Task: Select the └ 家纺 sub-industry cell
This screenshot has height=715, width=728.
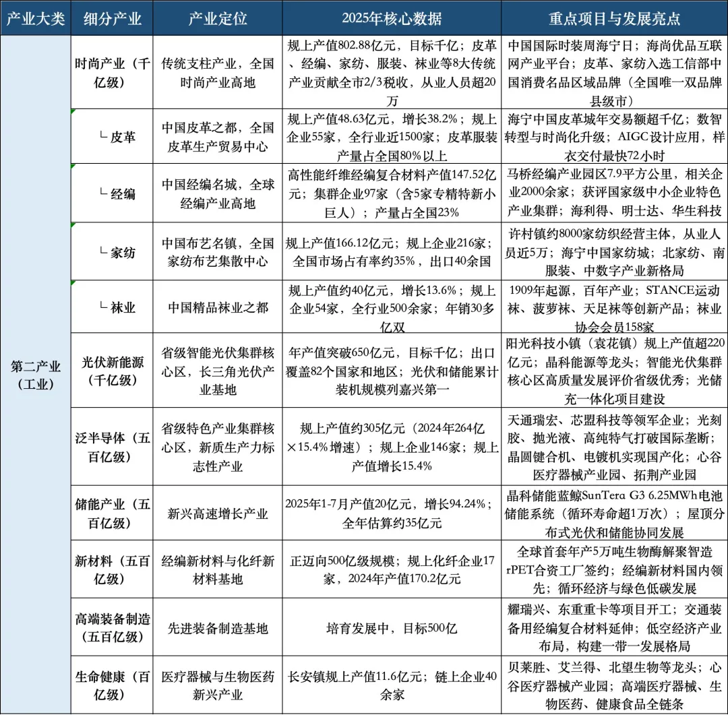Action: [x=112, y=251]
